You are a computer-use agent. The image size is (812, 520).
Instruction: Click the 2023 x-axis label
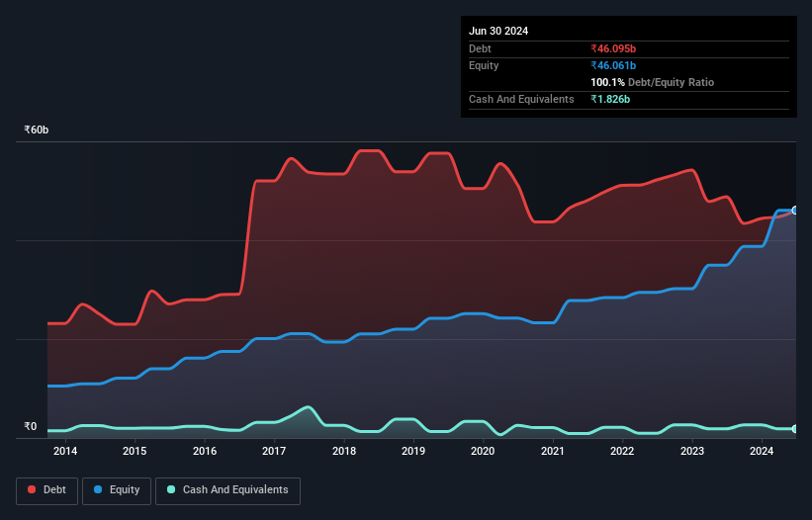point(692,451)
